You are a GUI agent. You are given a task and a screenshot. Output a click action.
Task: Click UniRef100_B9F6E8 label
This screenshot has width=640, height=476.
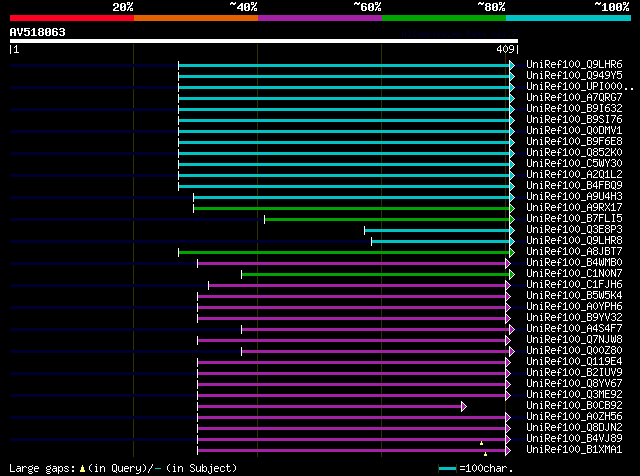coord(574,142)
